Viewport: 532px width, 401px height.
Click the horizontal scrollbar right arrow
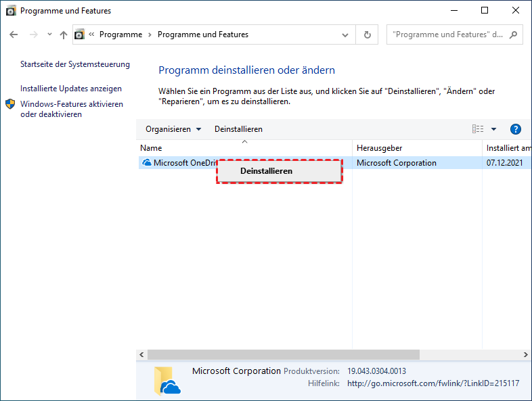click(x=525, y=354)
